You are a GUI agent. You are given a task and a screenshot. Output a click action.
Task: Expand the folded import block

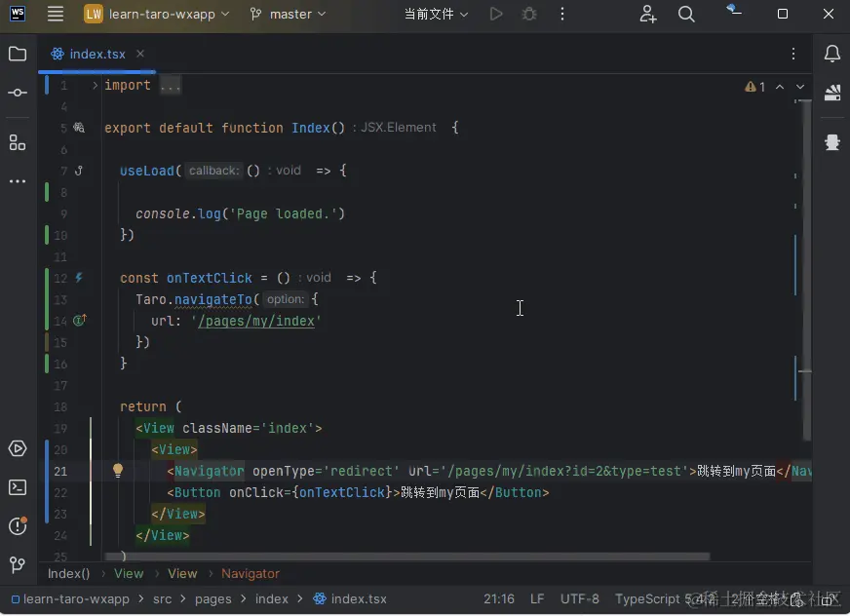pyautogui.click(x=95, y=85)
